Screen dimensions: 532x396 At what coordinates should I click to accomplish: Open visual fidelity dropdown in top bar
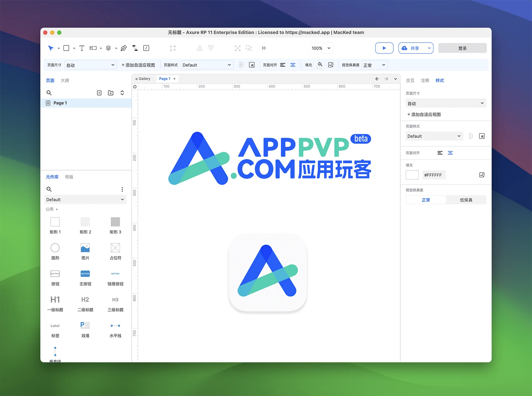coord(375,65)
